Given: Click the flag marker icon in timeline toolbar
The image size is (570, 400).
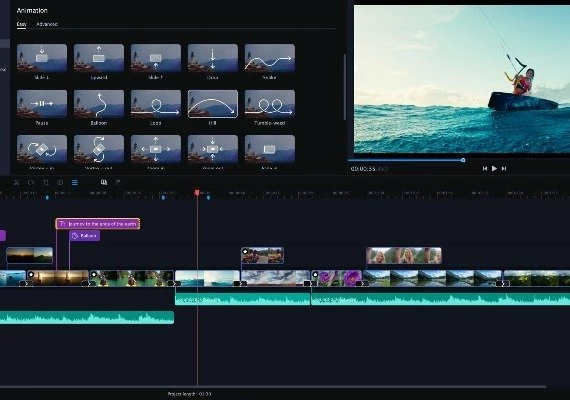Looking at the screenshot, I should [118, 182].
